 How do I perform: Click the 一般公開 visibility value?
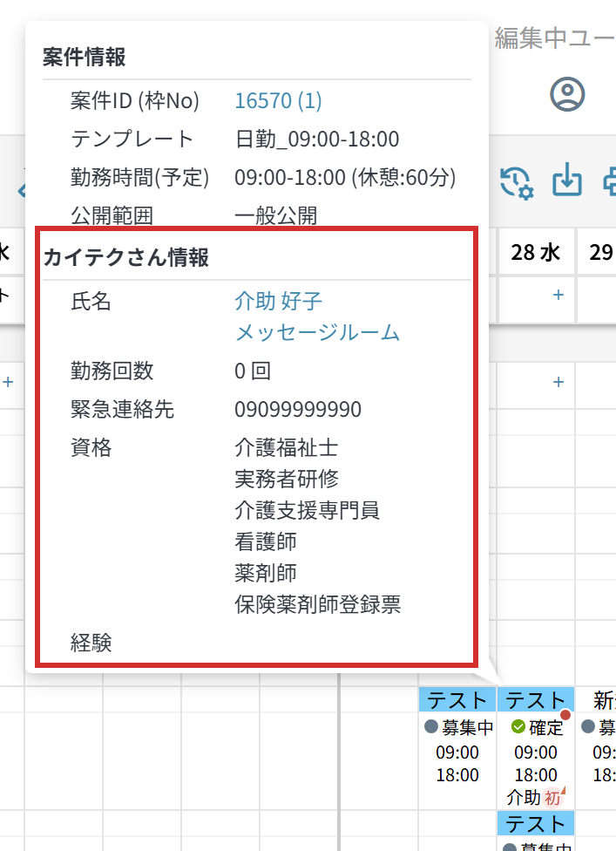(x=276, y=216)
